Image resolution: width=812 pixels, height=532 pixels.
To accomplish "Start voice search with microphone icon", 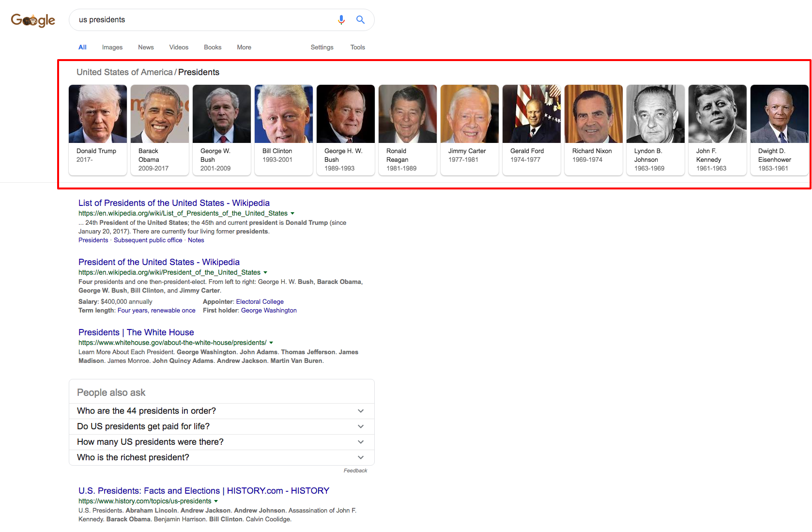I will coord(341,20).
